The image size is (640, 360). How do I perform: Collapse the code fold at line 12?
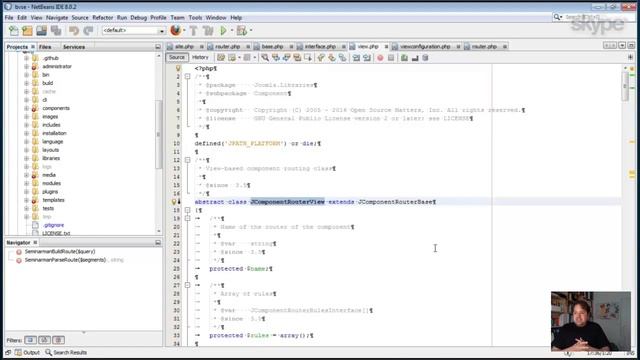tap(187, 160)
